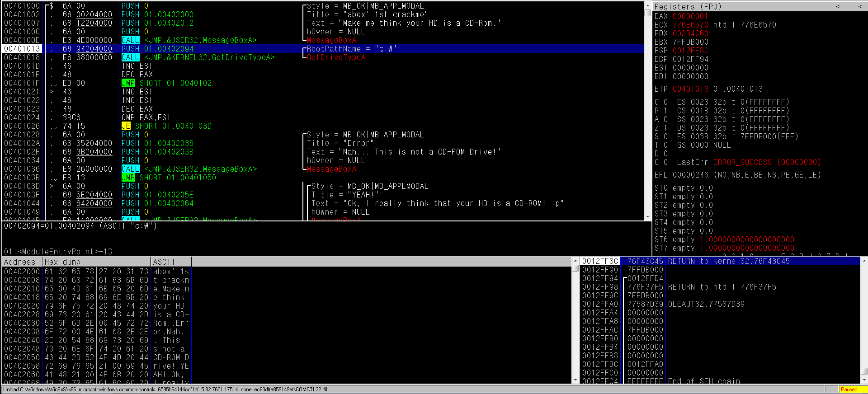Select the PUSH 01.00402012 instruction
The width and height of the screenshot is (868, 394).
click(157, 23)
